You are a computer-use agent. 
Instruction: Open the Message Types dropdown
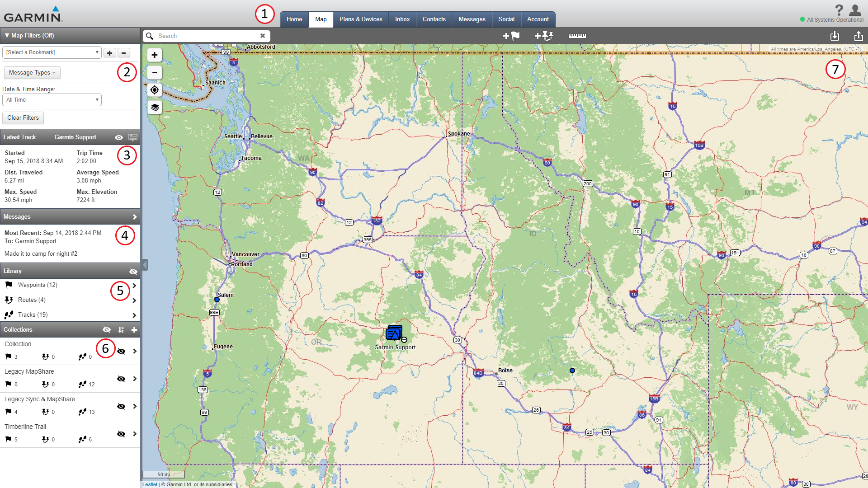[32, 73]
